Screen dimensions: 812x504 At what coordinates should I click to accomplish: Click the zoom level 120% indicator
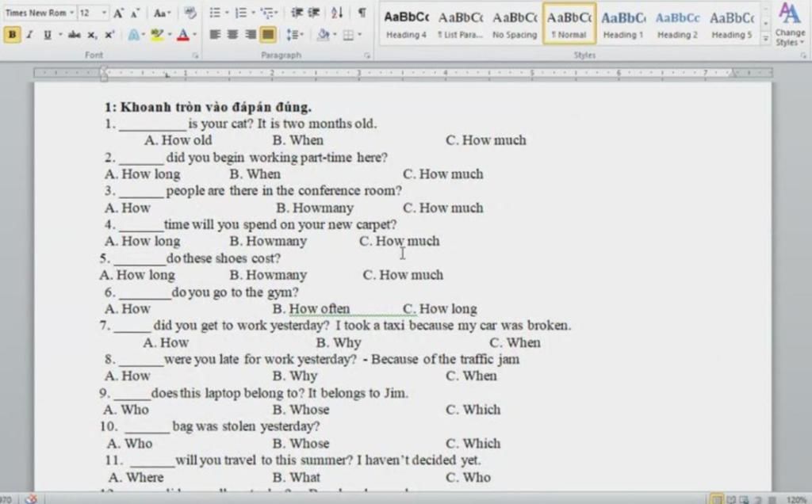pos(796,500)
